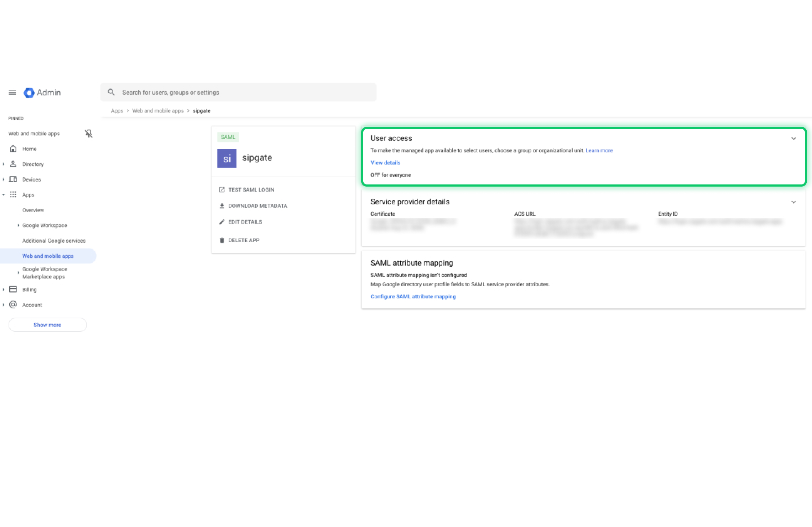The image size is (812, 527).
Task: Select Google Workspace in sidebar
Action: [45, 225]
